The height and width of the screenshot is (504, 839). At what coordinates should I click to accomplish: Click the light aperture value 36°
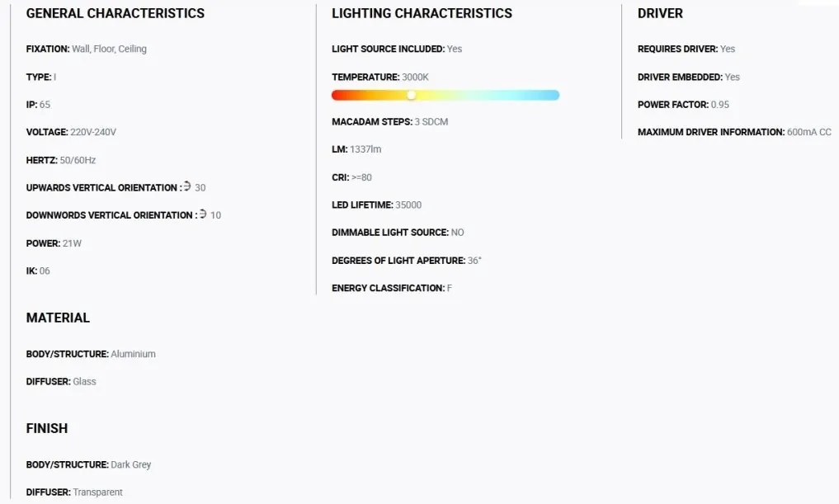[x=474, y=261]
